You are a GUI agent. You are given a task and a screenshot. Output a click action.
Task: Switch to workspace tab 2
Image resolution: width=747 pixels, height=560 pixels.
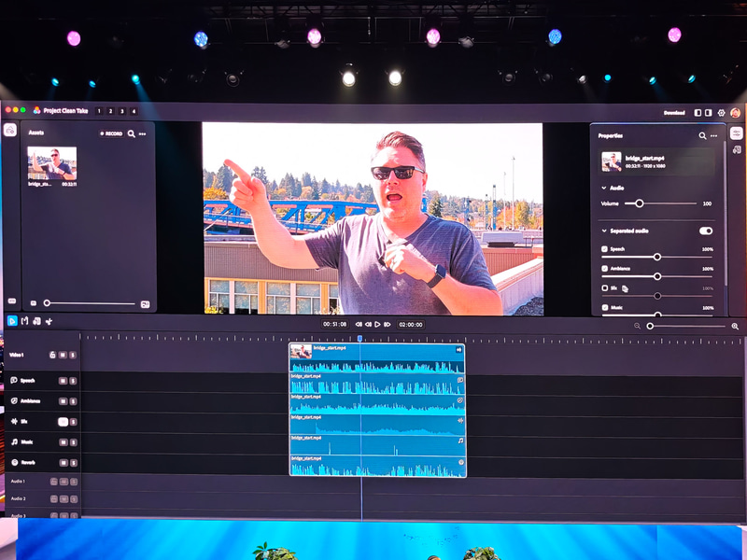coord(110,111)
